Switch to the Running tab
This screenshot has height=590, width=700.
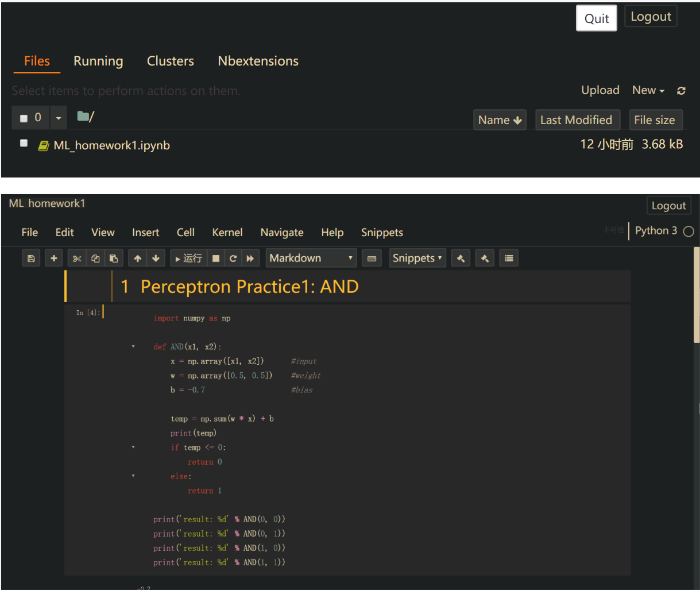pyautogui.click(x=98, y=60)
